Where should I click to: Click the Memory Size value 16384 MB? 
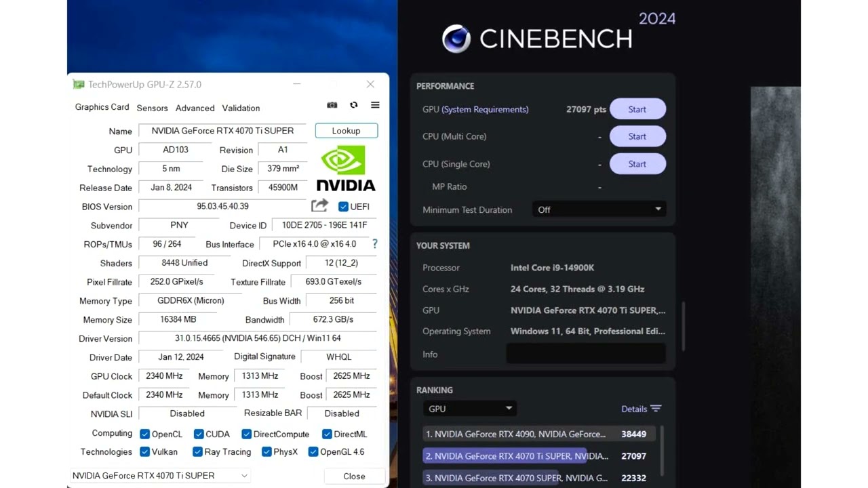point(178,319)
